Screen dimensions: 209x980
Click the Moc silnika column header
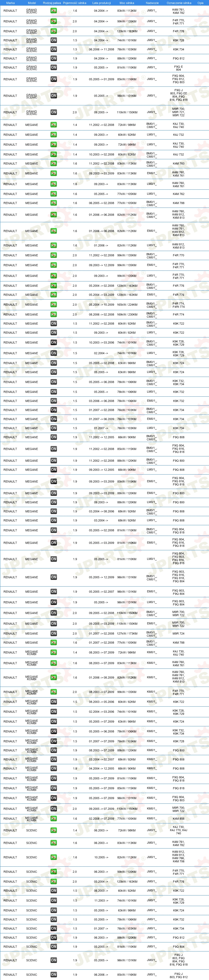pos(127,3)
